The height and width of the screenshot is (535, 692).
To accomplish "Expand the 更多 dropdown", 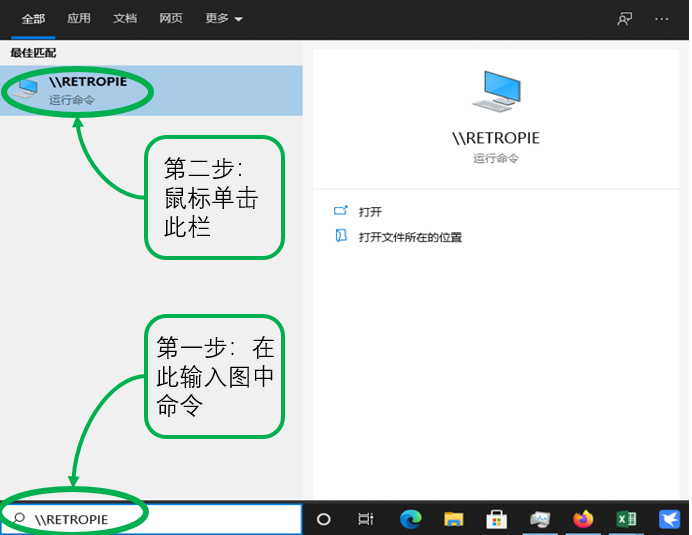I will (x=224, y=18).
